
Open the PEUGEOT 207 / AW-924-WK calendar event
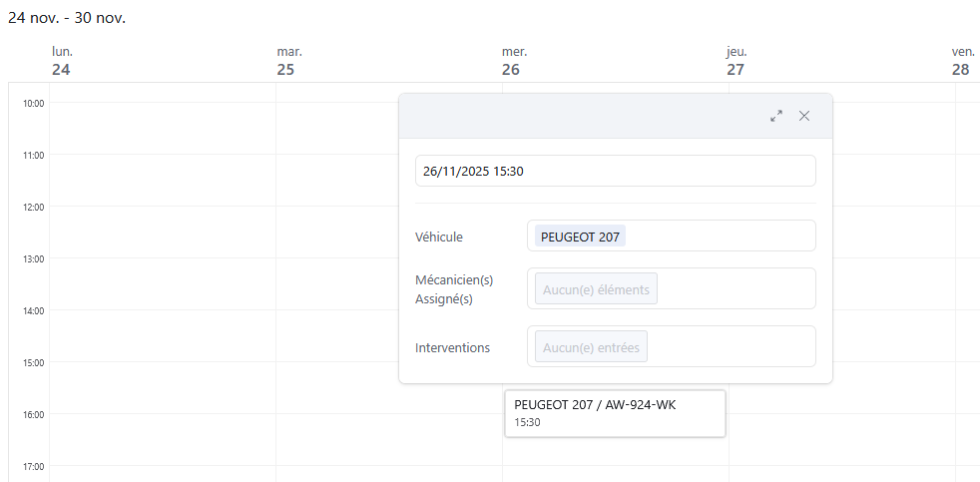[614, 412]
